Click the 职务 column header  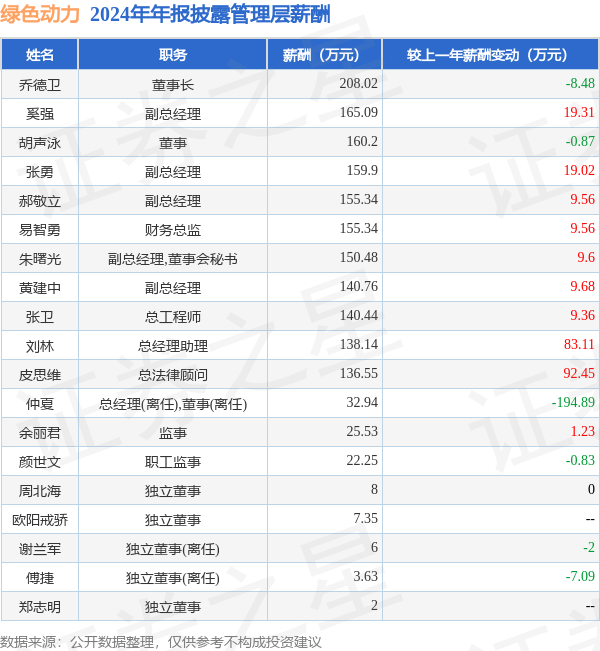(172, 54)
